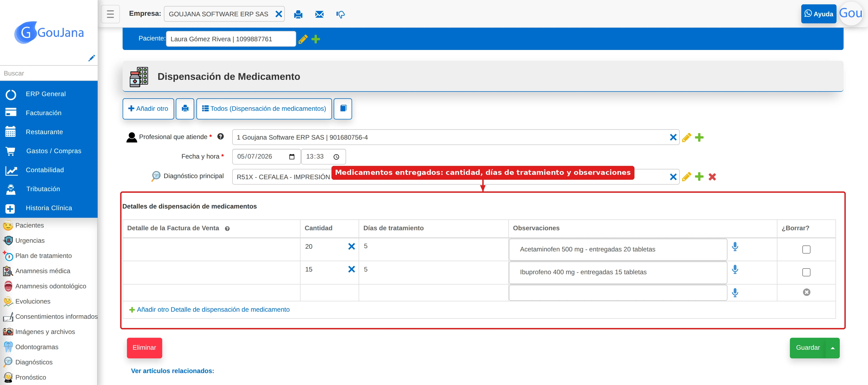868x385 pixels.
Task: Open Todos (Dispensación de medicamentos) list
Action: (264, 109)
